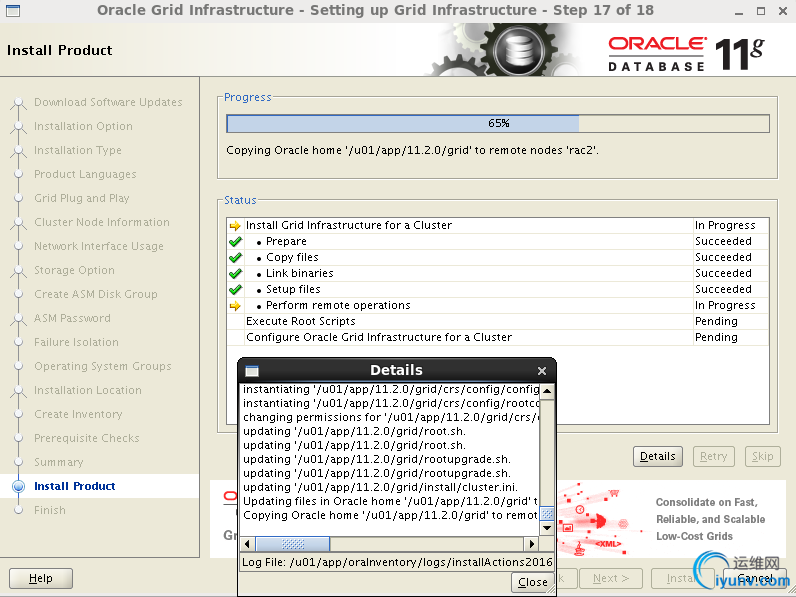Dismiss Details window using X icon

tap(542, 371)
